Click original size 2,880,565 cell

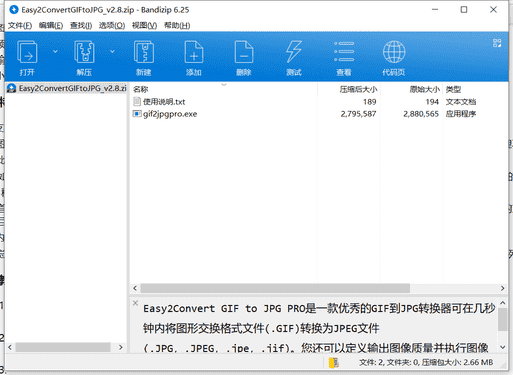[421, 114]
